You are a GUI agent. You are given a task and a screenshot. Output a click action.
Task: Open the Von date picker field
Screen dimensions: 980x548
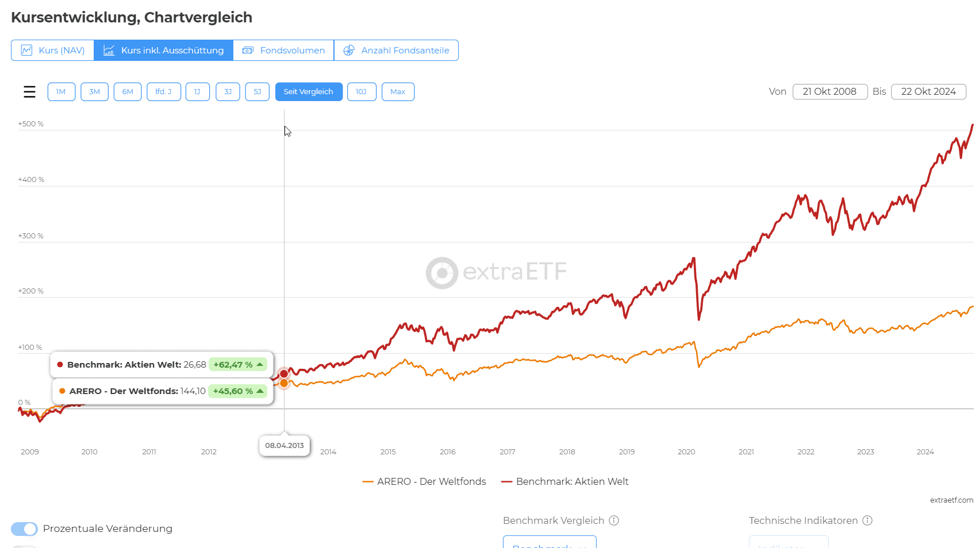click(829, 92)
